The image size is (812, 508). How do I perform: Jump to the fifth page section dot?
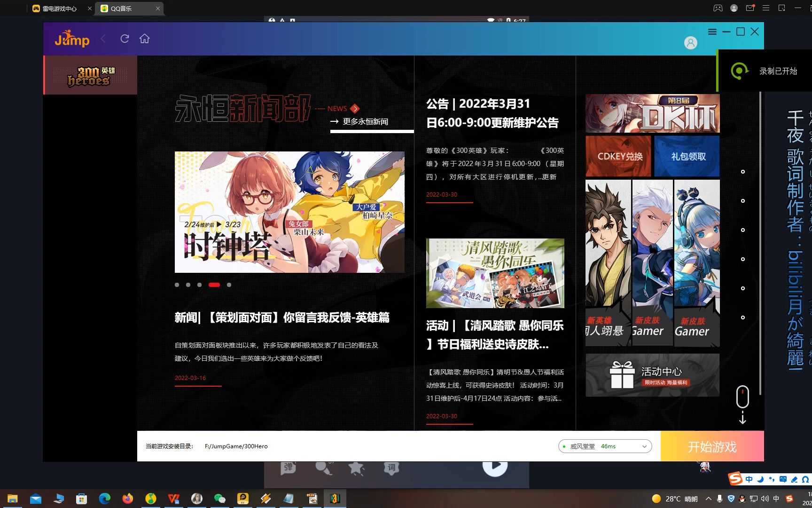743,288
